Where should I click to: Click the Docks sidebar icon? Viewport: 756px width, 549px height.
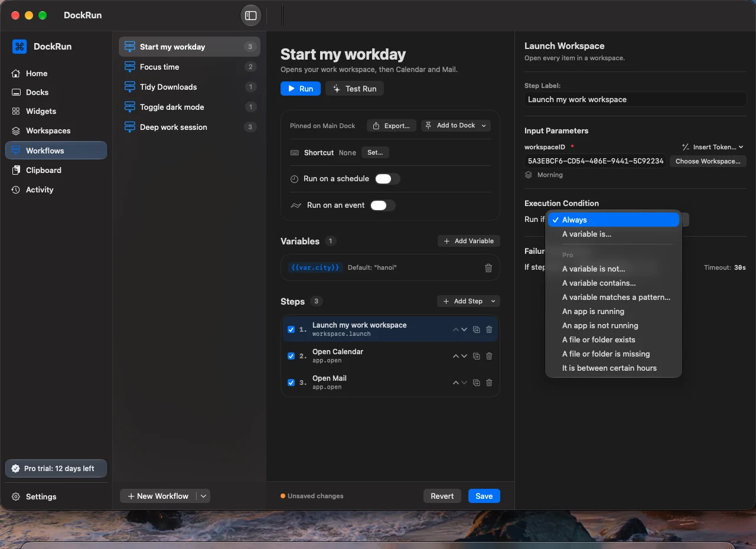pos(16,92)
